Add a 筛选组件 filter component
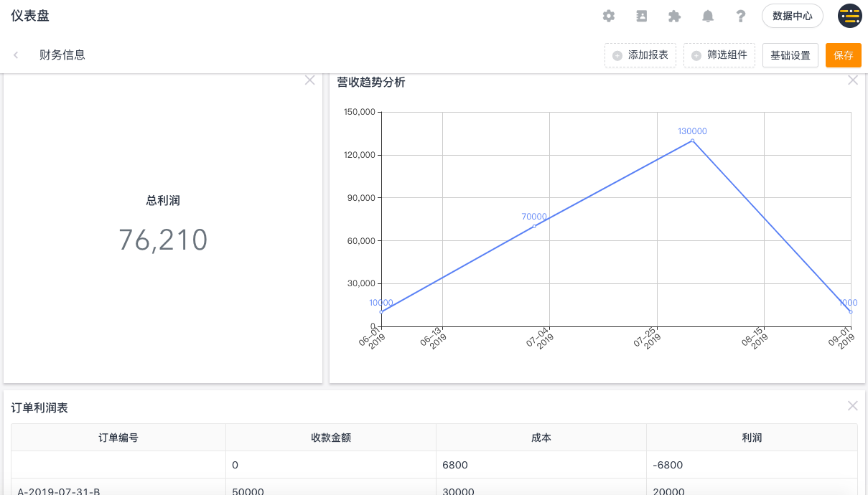The width and height of the screenshot is (868, 495). tap(719, 55)
